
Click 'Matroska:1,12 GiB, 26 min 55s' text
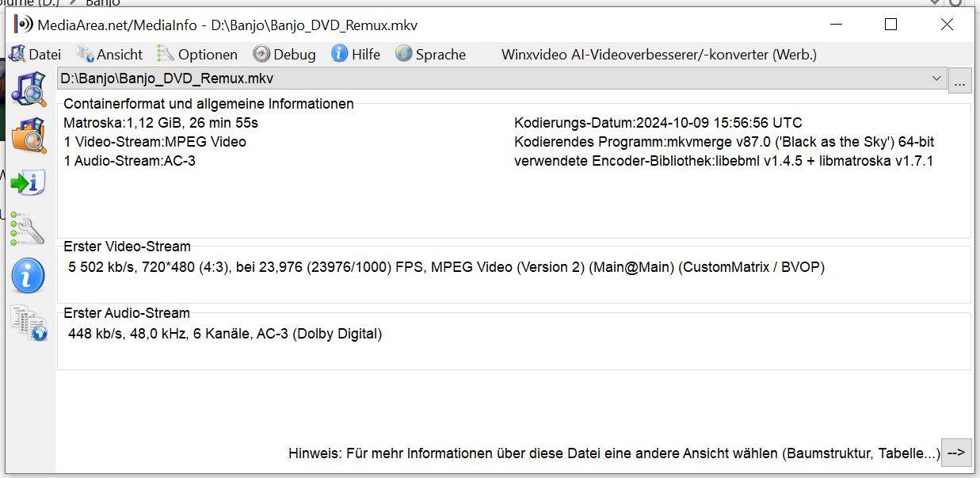[x=161, y=123]
